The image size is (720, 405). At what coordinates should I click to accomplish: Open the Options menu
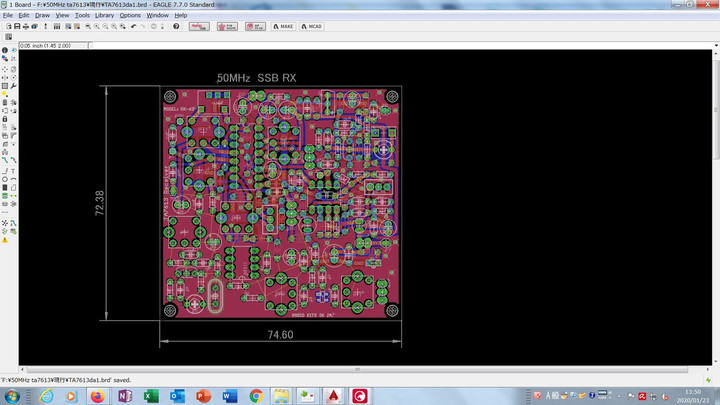[x=130, y=16]
